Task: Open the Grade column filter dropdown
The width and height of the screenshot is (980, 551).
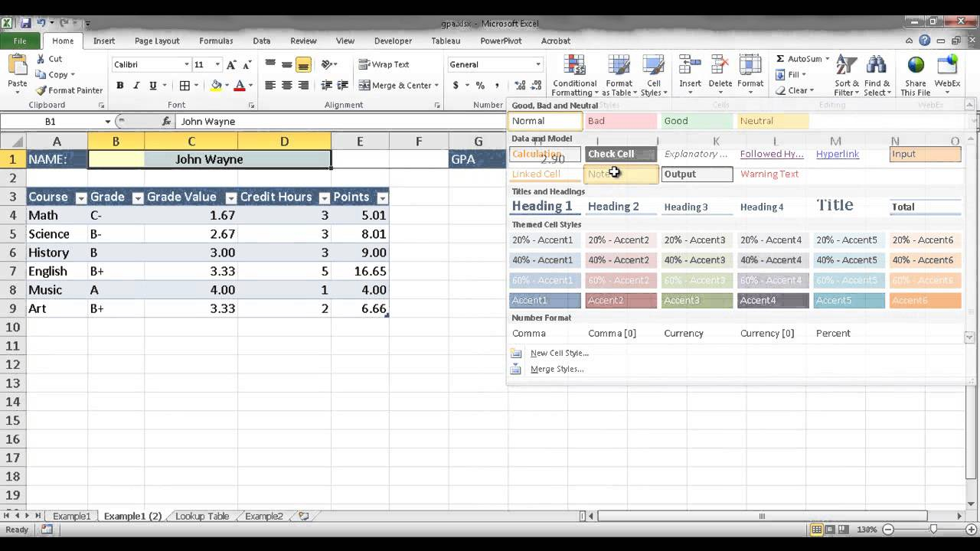Action: (x=138, y=197)
